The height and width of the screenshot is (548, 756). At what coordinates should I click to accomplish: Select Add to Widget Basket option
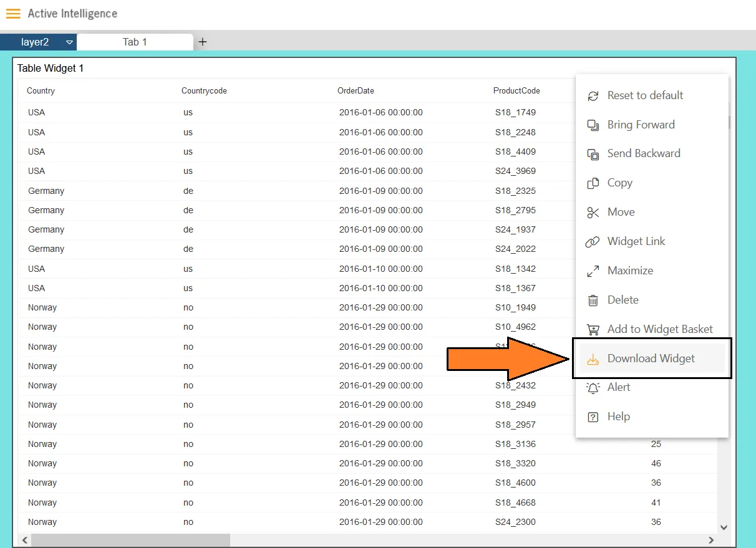(659, 329)
